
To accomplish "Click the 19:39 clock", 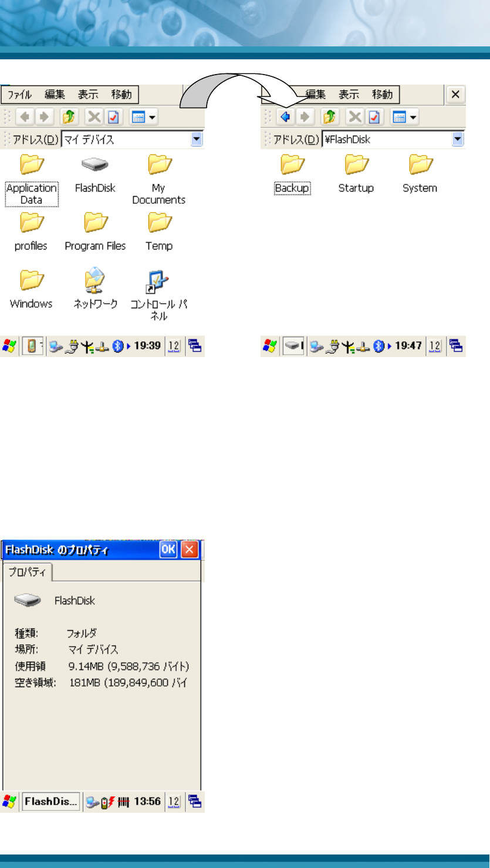I will coord(147,346).
